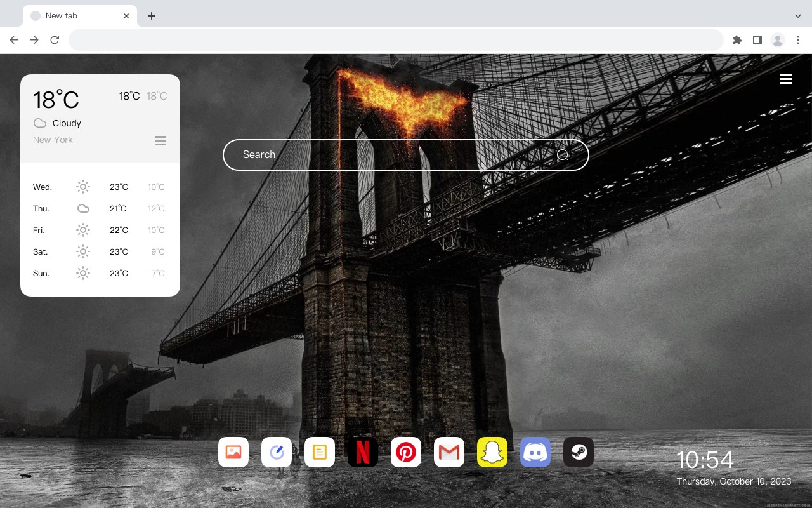Launch the Discord shortcut
Image resolution: width=812 pixels, height=508 pixels.
(535, 452)
